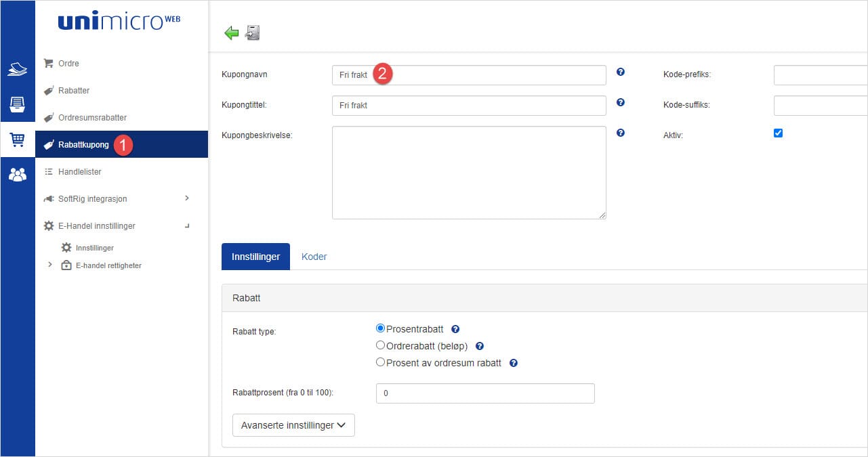Click the inbox drawer icon in left rail
The height and width of the screenshot is (457, 868).
pos(18,104)
